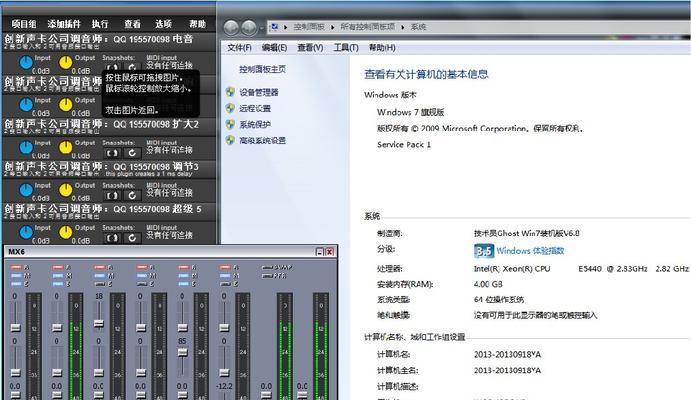Open the 项目组 menu in the plugin host
The image size is (691, 400).
pos(24,24)
